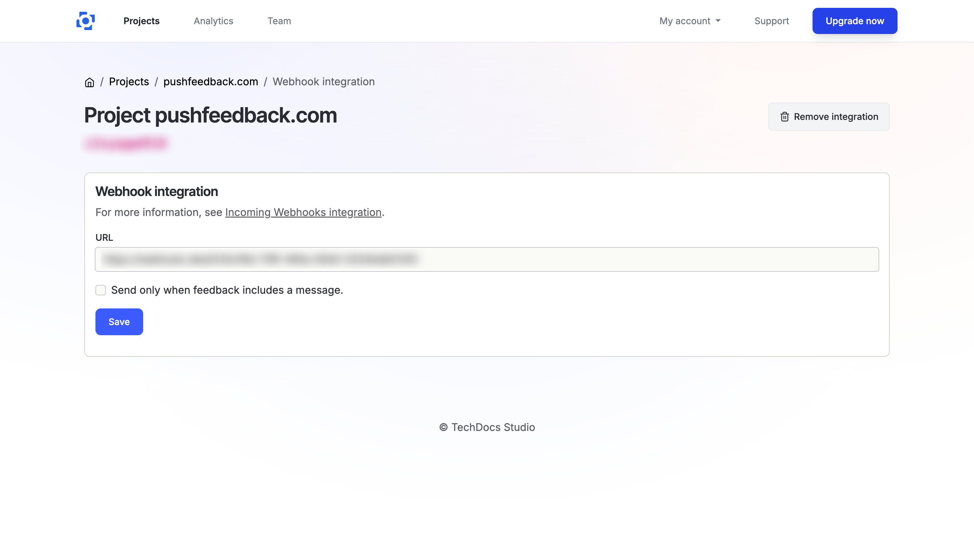Click the Webhook integration card heading
The height and width of the screenshot is (560, 974).
157,191
